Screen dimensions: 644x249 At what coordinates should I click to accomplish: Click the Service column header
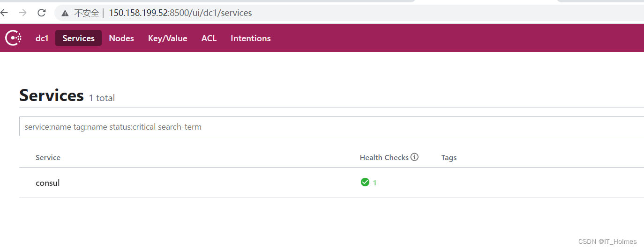[x=48, y=158]
